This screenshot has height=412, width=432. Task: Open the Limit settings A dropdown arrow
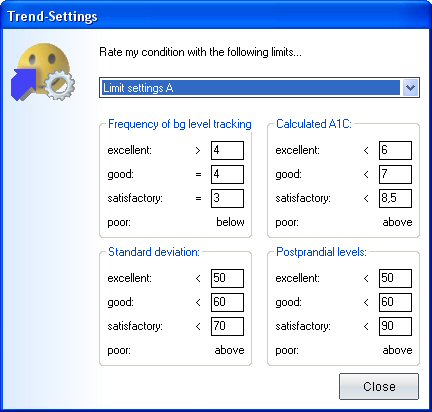point(410,88)
